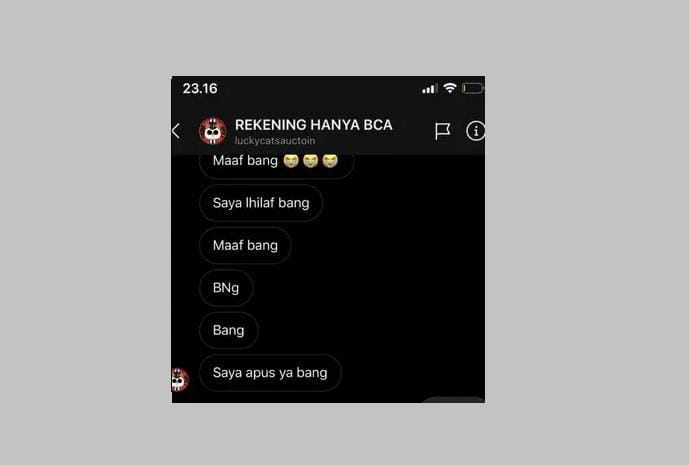Tap the battery indicator icon
This screenshot has width=689, height=465.
coord(472,88)
